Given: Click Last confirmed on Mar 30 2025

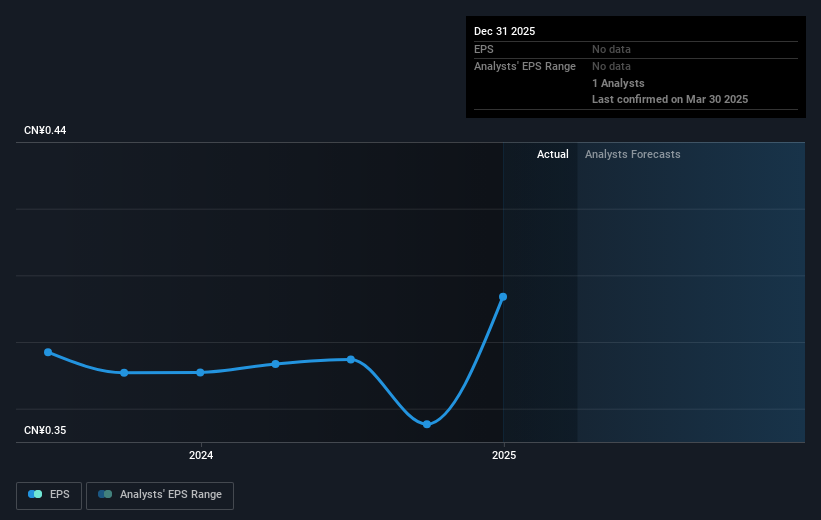Looking at the screenshot, I should [x=670, y=99].
